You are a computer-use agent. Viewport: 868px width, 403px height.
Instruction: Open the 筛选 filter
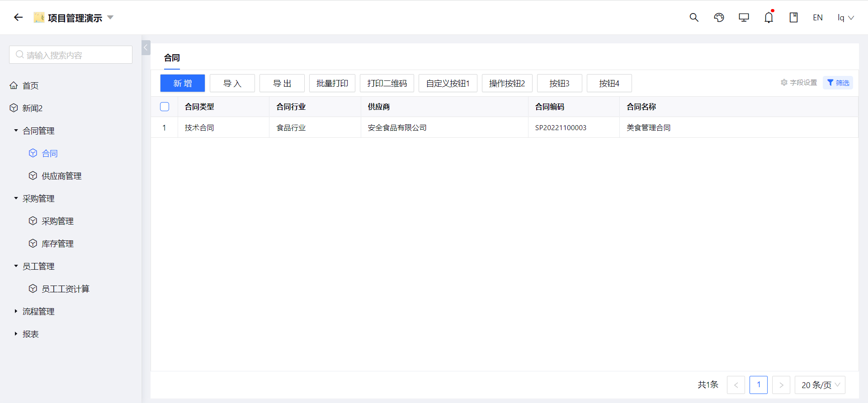(x=838, y=83)
